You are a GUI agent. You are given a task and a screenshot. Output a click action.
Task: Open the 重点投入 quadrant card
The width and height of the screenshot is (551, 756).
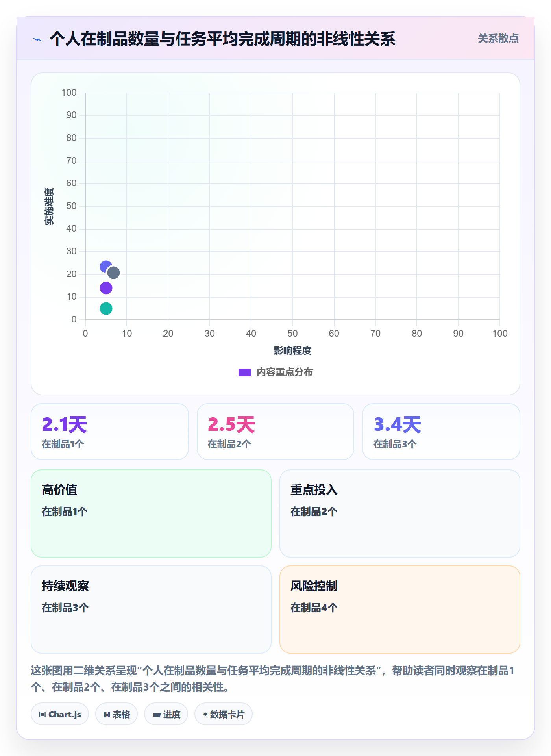400,513
